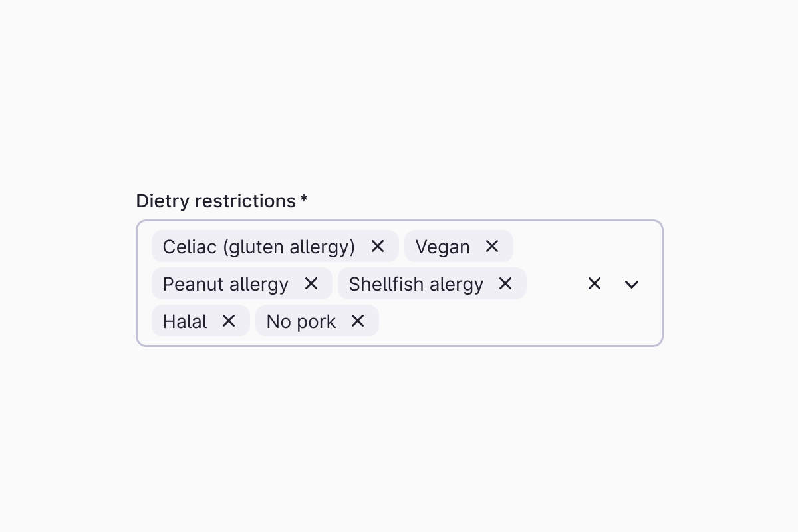Click blank space between Shellfish chip and clear icon

553,284
